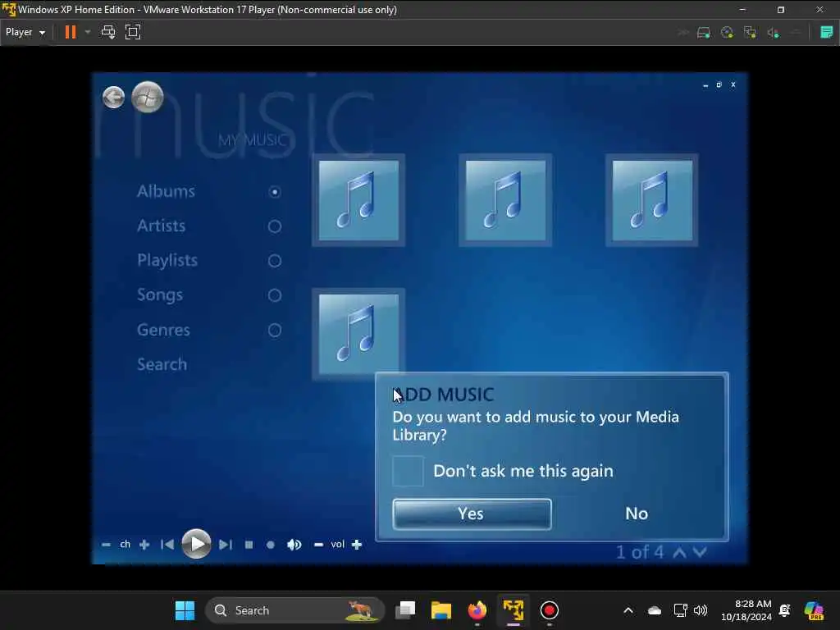Image resolution: width=840 pixels, height=630 pixels.
Task: Click the OneDrive cloud tray icon
Action: [654, 610]
